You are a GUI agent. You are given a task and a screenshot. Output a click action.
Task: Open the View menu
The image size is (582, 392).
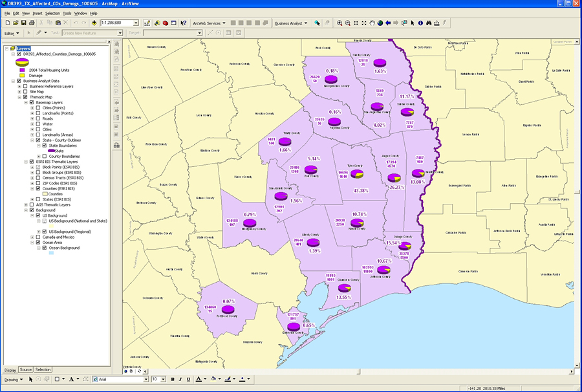[x=25, y=14]
